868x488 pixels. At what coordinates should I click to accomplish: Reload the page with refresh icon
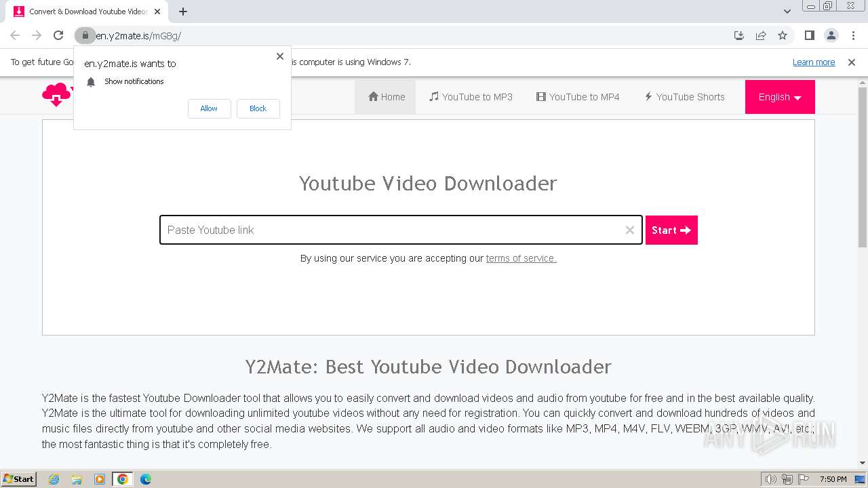click(x=58, y=35)
